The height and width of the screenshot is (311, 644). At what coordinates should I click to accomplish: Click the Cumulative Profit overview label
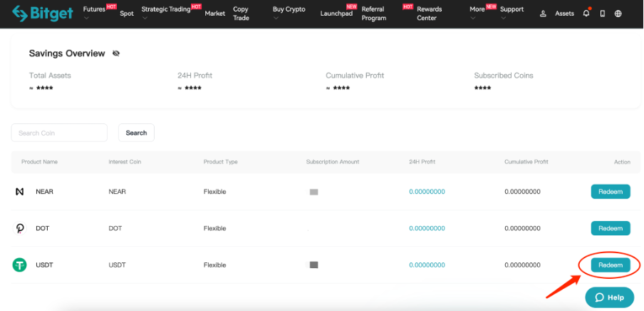[x=355, y=76]
